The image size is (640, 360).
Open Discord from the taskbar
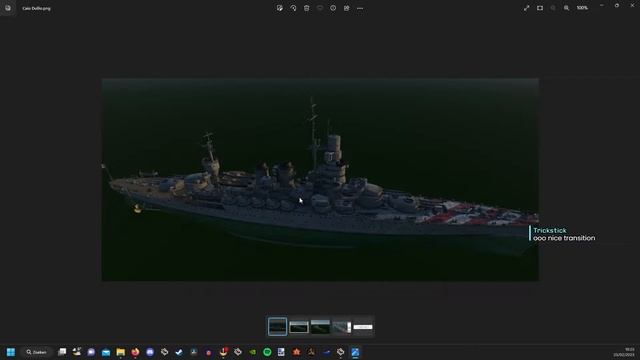pos(150,352)
